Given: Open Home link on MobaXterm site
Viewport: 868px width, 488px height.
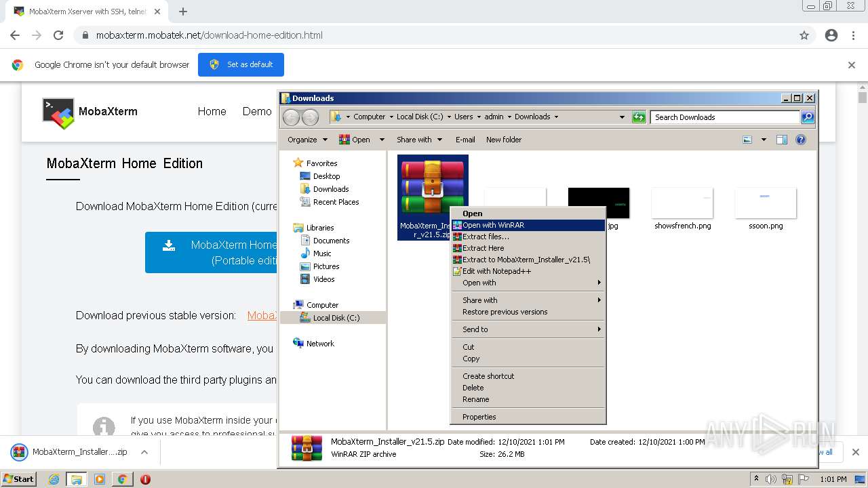Looking at the screenshot, I should 212,111.
